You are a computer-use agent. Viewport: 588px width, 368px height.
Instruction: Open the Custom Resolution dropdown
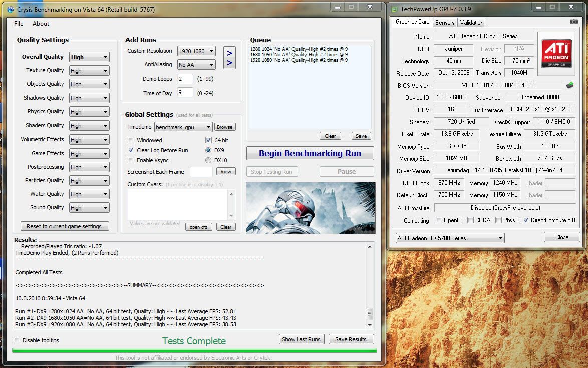196,51
